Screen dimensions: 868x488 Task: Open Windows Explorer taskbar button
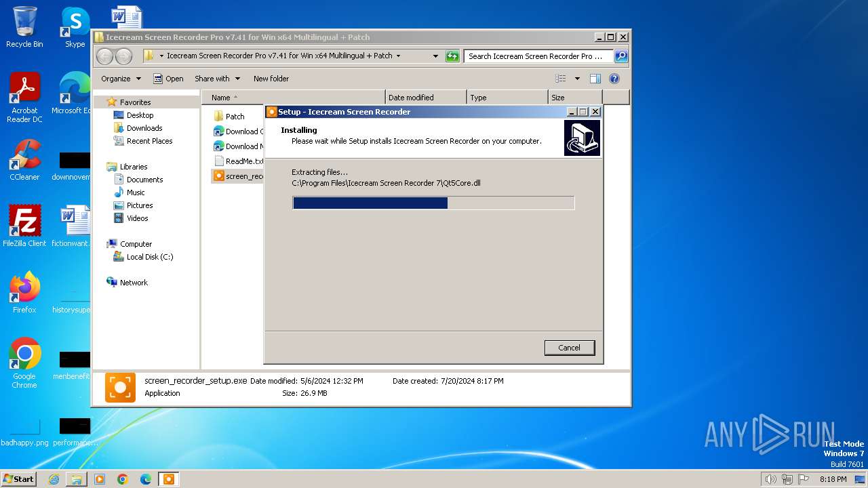coord(77,479)
